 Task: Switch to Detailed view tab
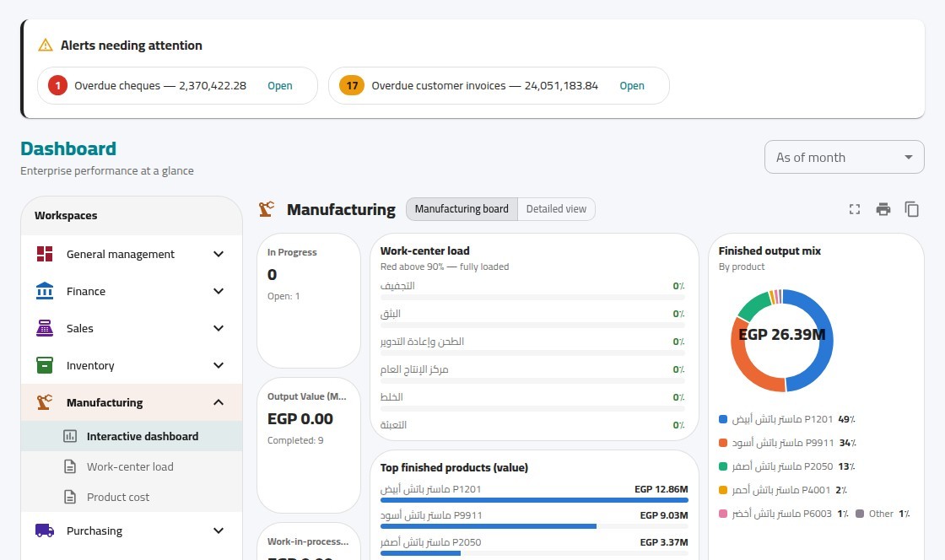(x=556, y=209)
